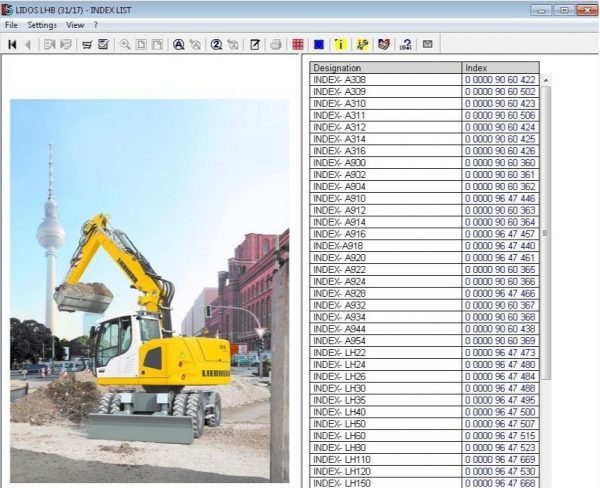The width and height of the screenshot is (600, 488).
Task: Click the scrollbar up arrow of index list
Action: point(546,80)
